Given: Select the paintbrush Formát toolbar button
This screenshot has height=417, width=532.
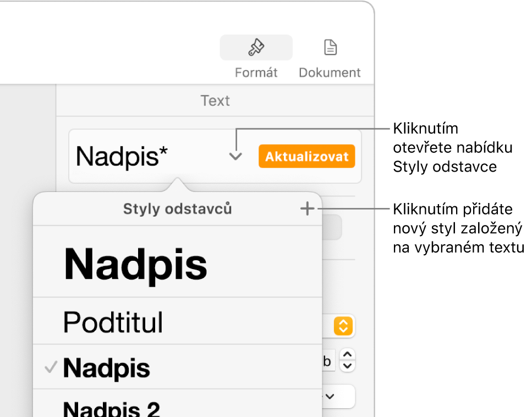Looking at the screenshot, I should 255,48.
